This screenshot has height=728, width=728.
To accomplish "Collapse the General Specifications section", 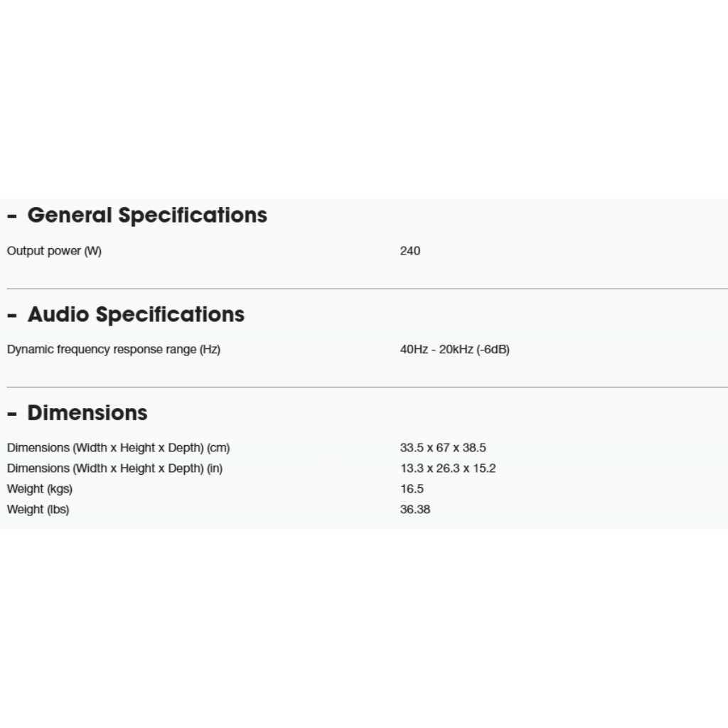I will point(147,215).
